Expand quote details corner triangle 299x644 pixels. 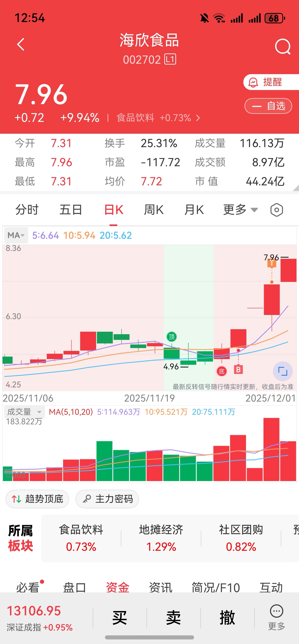click(x=296, y=188)
